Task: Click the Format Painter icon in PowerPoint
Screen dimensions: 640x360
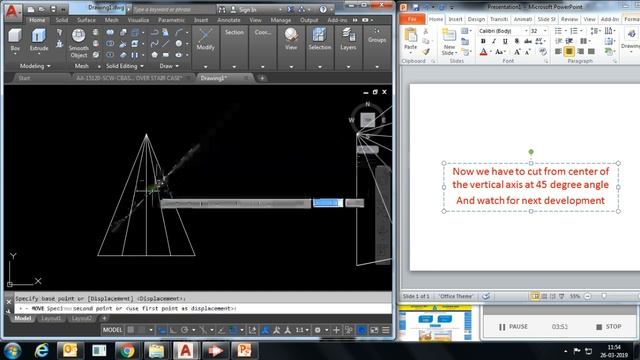Action: [426, 52]
